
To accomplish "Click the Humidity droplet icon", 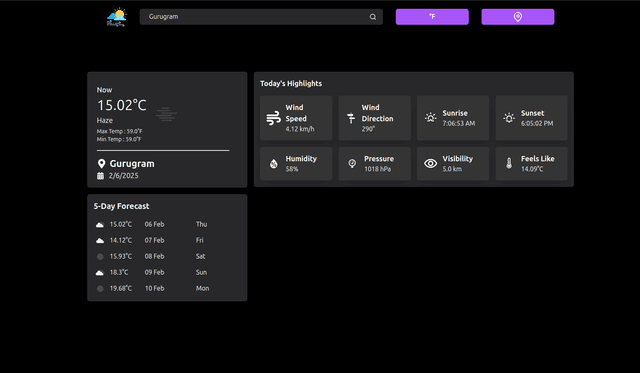I will coord(273,164).
